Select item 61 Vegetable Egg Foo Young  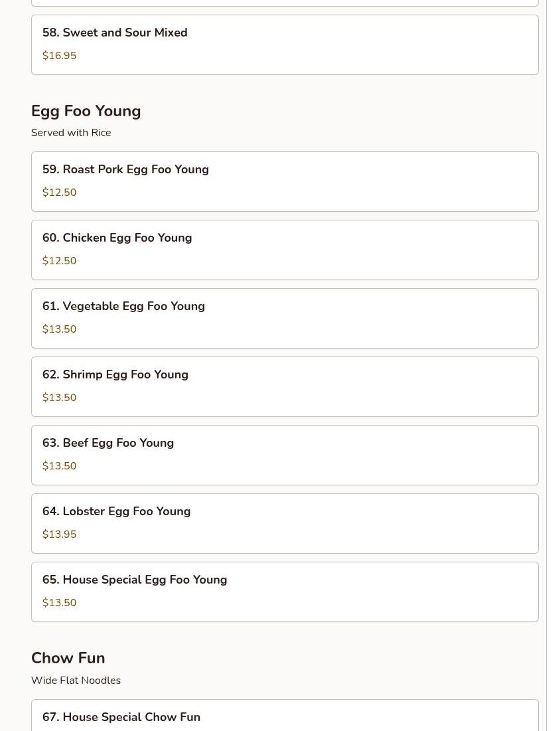point(123,306)
